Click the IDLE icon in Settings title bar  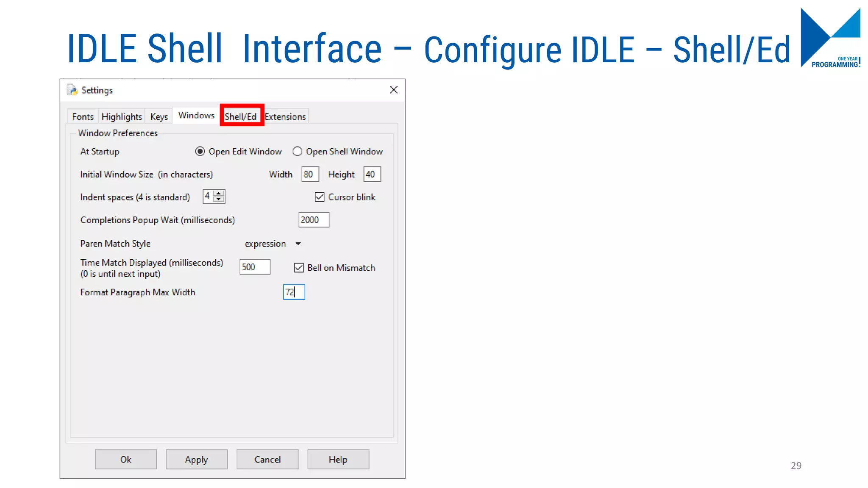72,90
